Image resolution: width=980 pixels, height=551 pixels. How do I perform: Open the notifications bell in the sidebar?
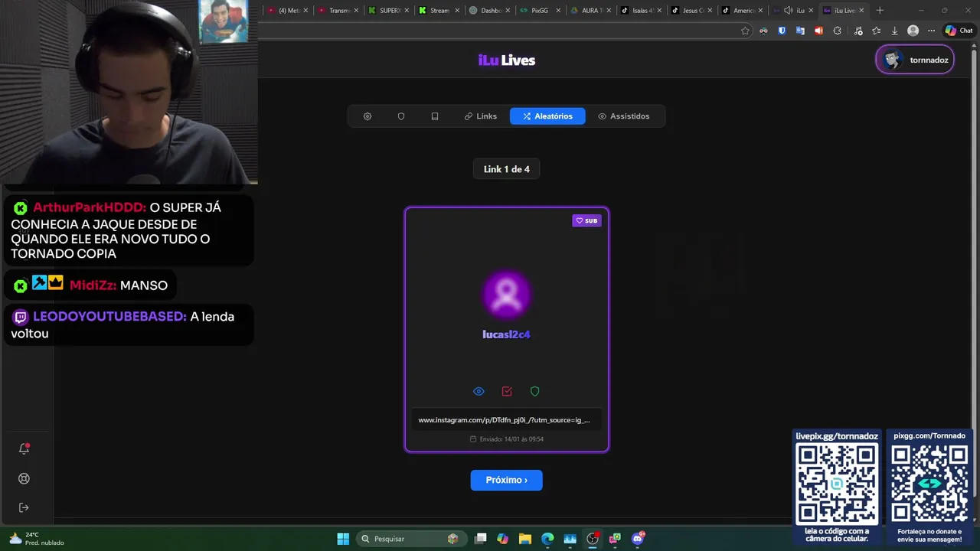pos(24,448)
